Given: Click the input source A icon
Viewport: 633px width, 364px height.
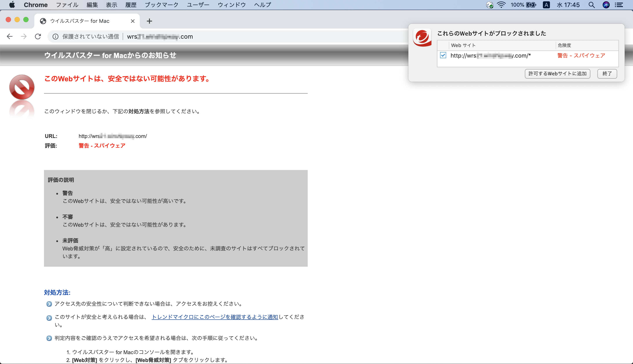Looking at the screenshot, I should click(x=546, y=5).
